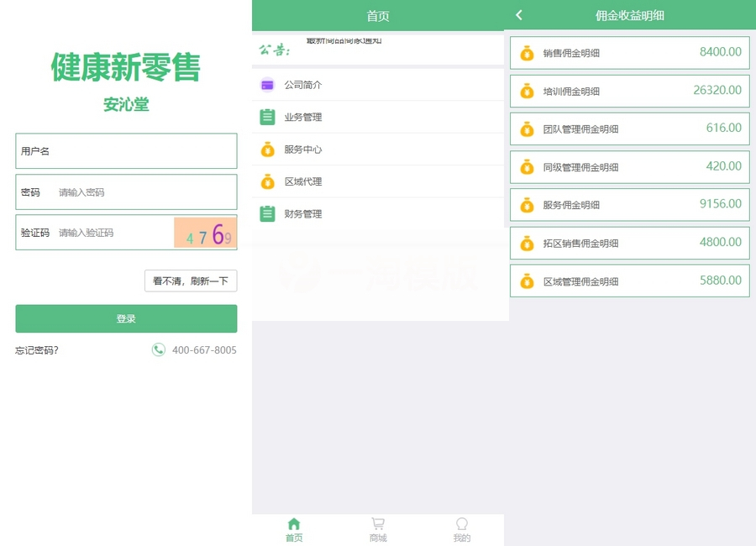Click the money bag icon beside 区域代理
756x546 pixels.
click(265, 181)
